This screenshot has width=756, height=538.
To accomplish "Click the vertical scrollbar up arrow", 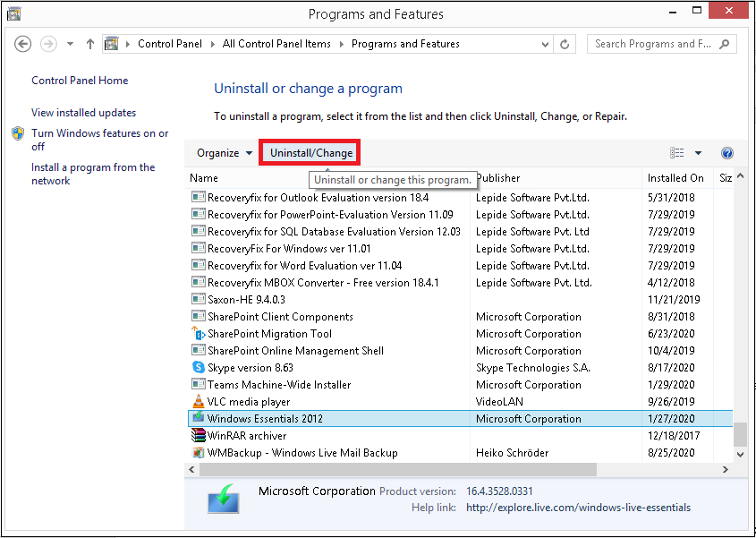I will pyautogui.click(x=740, y=176).
